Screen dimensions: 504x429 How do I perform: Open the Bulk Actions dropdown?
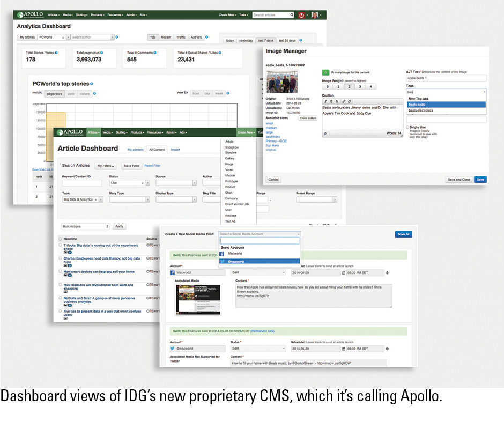85,226
